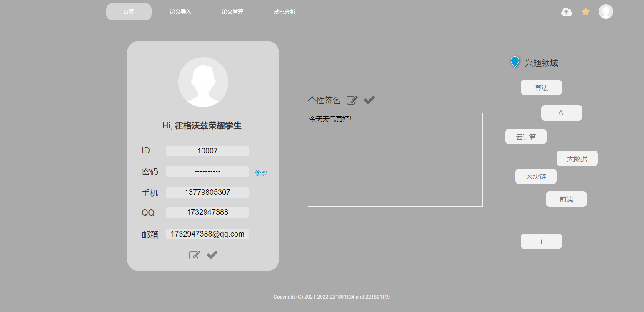Click the 密码 label
The width and height of the screenshot is (644, 312).
coord(150,171)
